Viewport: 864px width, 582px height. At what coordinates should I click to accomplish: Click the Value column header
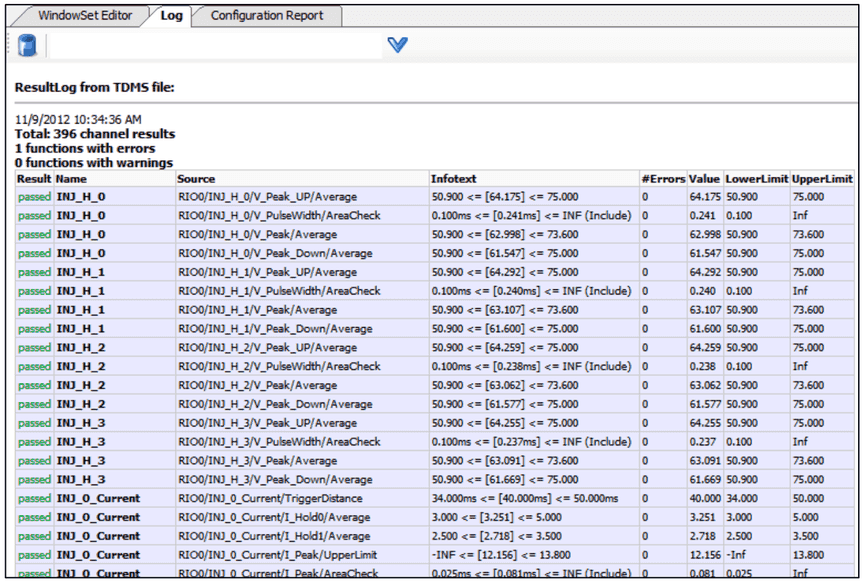[x=704, y=179]
